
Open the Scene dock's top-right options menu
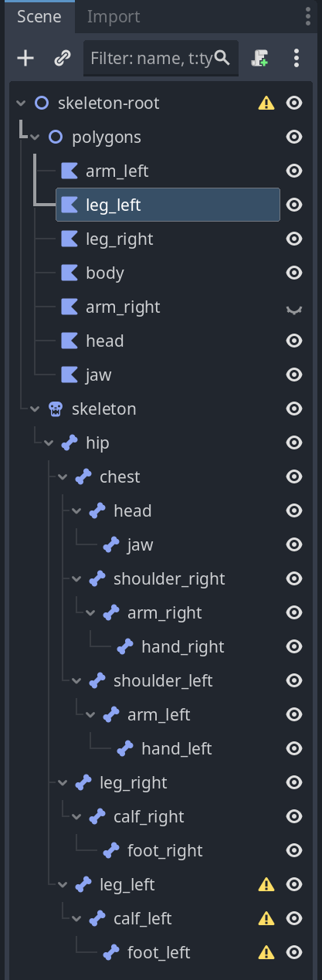(308, 17)
